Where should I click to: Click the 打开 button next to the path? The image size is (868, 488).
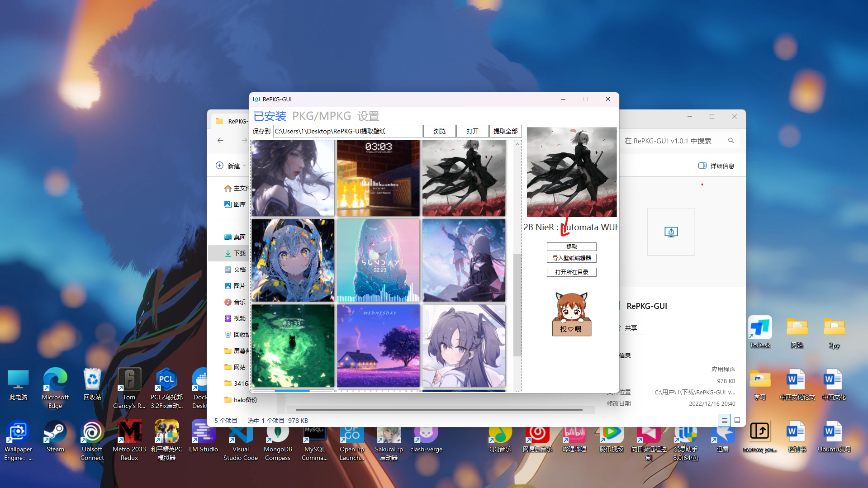coord(472,131)
